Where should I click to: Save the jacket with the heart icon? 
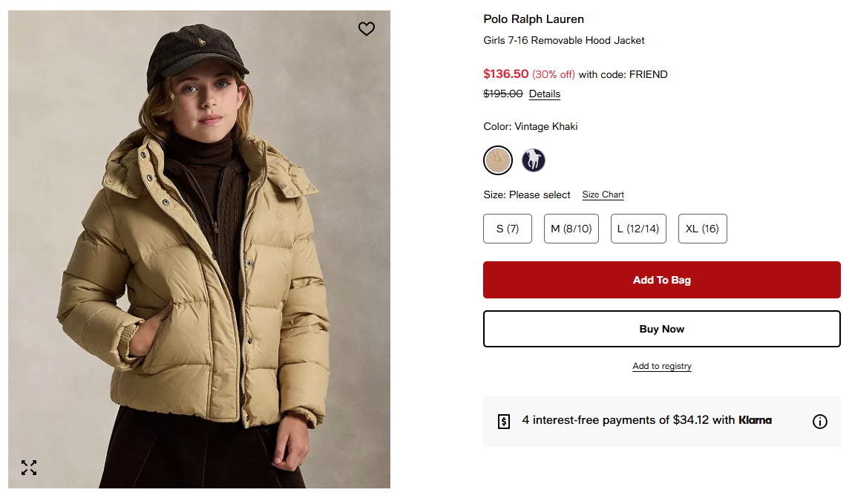(367, 29)
